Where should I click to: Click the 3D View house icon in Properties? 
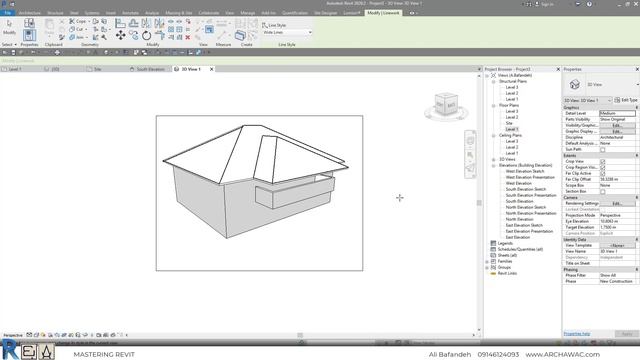575,84
